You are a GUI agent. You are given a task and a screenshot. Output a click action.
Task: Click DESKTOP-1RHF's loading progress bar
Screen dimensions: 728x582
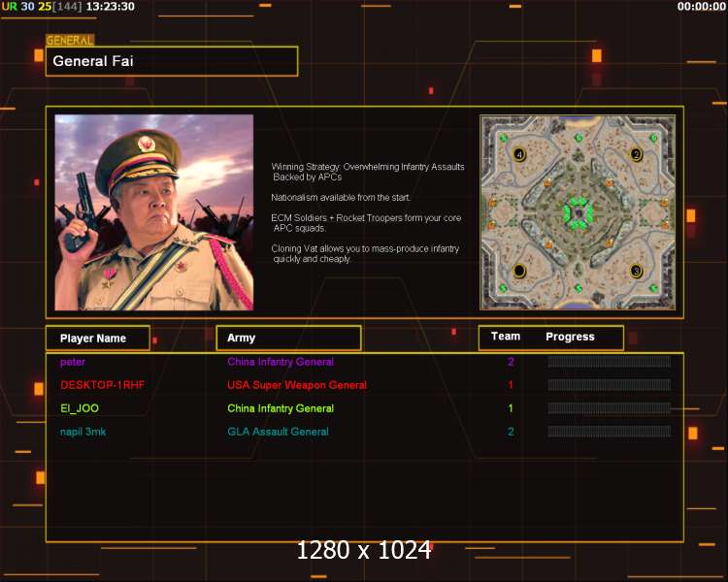coord(610,385)
